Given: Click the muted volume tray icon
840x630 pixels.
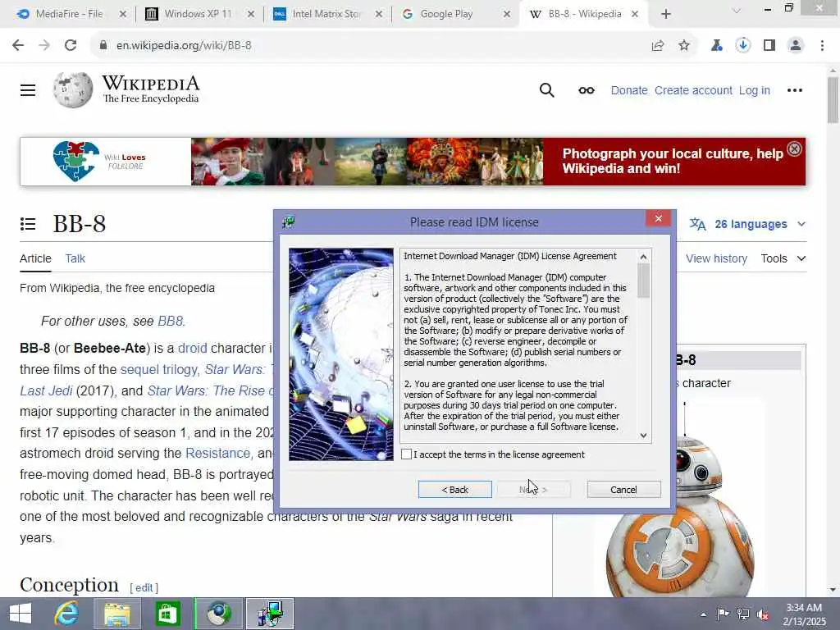Looking at the screenshot, I should [x=764, y=614].
